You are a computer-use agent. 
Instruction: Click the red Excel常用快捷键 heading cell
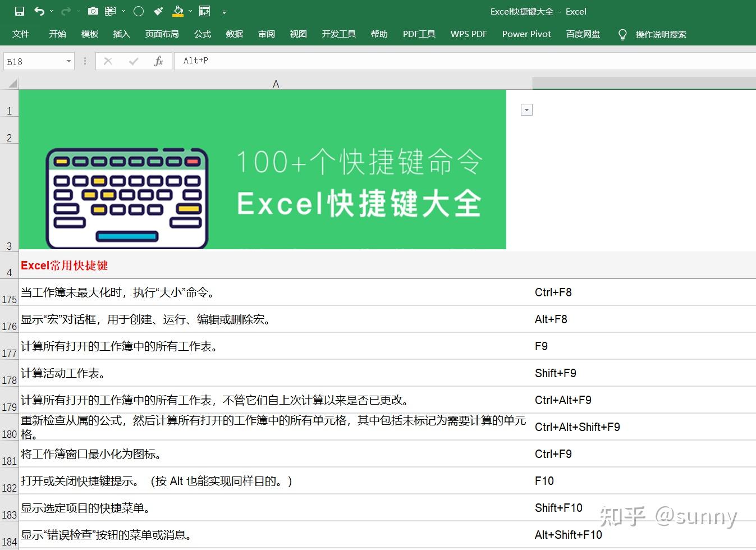[276, 265]
